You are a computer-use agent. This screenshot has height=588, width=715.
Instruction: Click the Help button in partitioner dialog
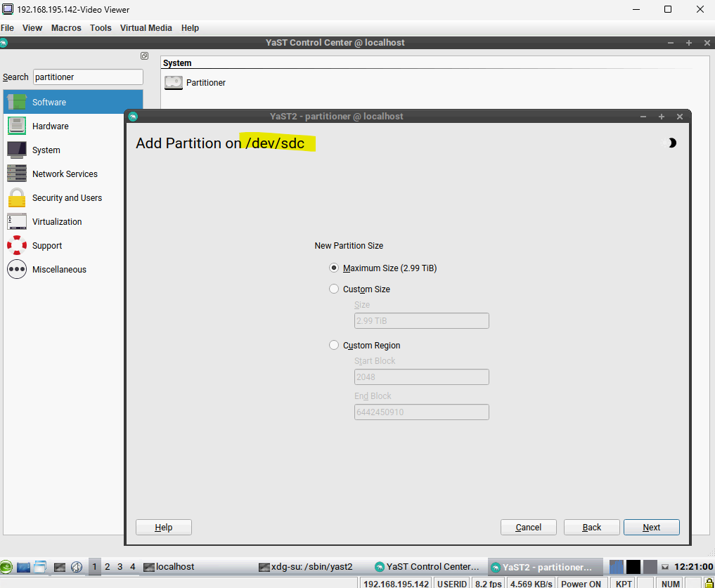point(164,528)
